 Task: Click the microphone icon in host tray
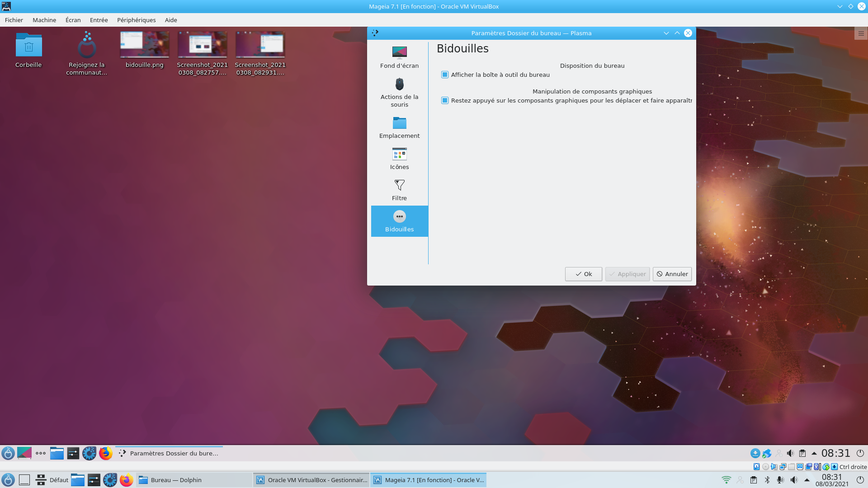tap(780, 480)
